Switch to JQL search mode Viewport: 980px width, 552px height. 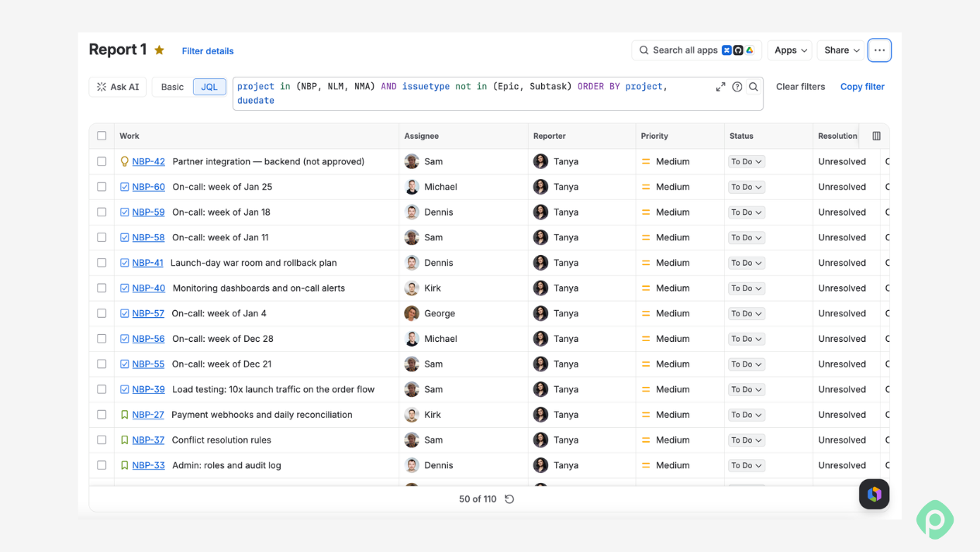coord(209,87)
